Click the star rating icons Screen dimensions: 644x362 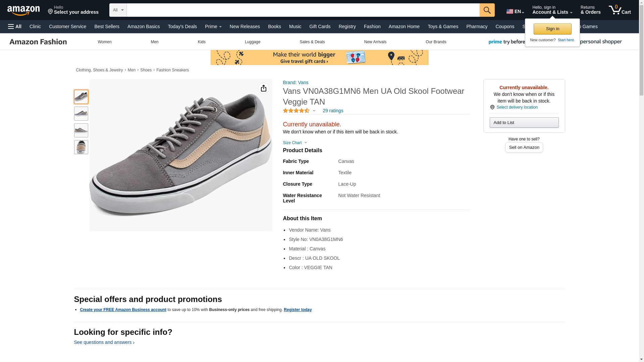[296, 111]
